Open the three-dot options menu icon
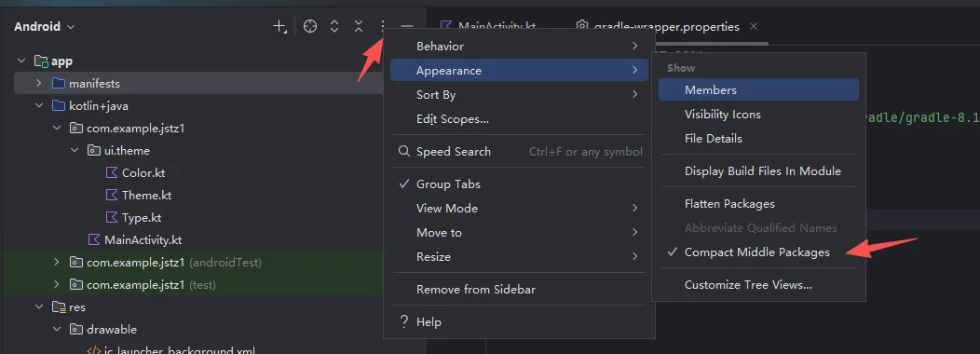The image size is (980, 354). tap(383, 26)
